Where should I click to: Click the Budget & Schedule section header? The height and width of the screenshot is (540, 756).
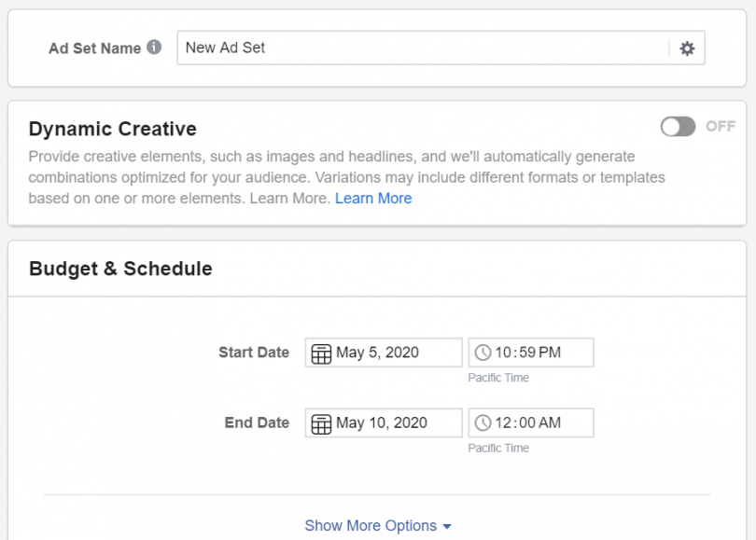pos(119,268)
